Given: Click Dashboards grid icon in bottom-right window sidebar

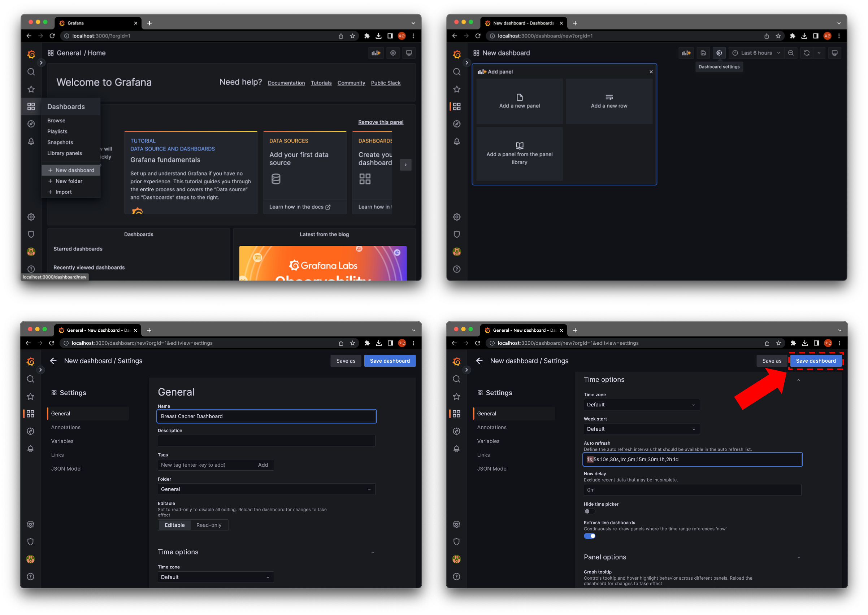Looking at the screenshot, I should pyautogui.click(x=456, y=414).
